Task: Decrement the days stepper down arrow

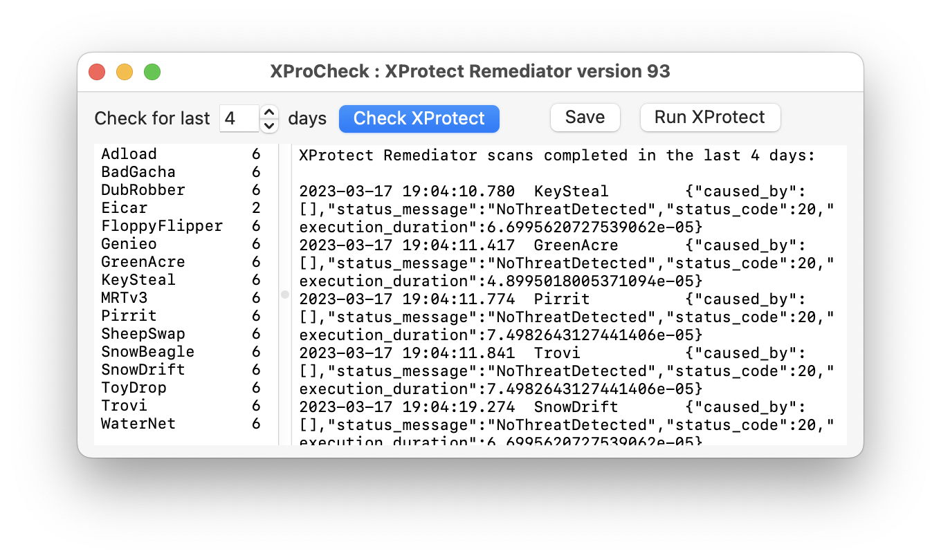Action: (x=270, y=125)
